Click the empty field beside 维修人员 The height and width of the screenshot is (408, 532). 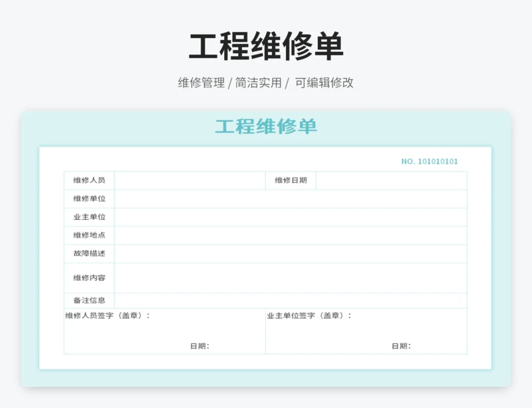click(190, 180)
